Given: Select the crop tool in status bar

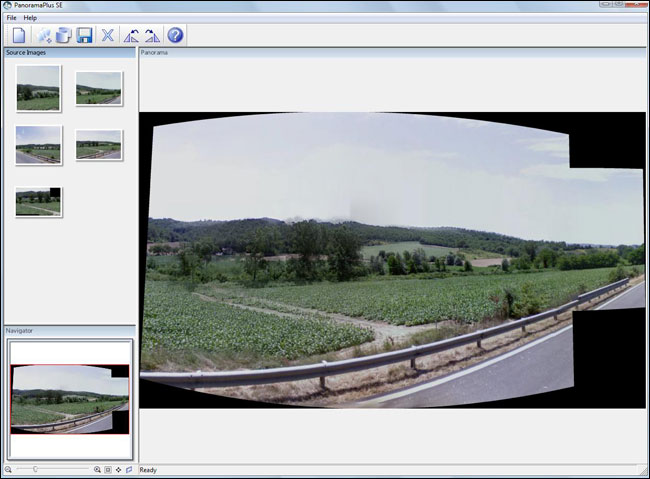Looking at the screenshot, I should coord(129,470).
